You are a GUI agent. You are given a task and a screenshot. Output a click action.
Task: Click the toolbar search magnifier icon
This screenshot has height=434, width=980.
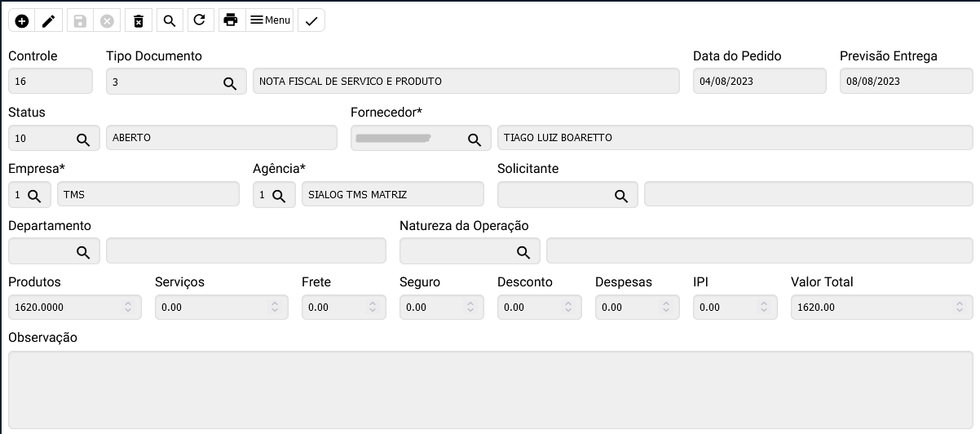(170, 20)
